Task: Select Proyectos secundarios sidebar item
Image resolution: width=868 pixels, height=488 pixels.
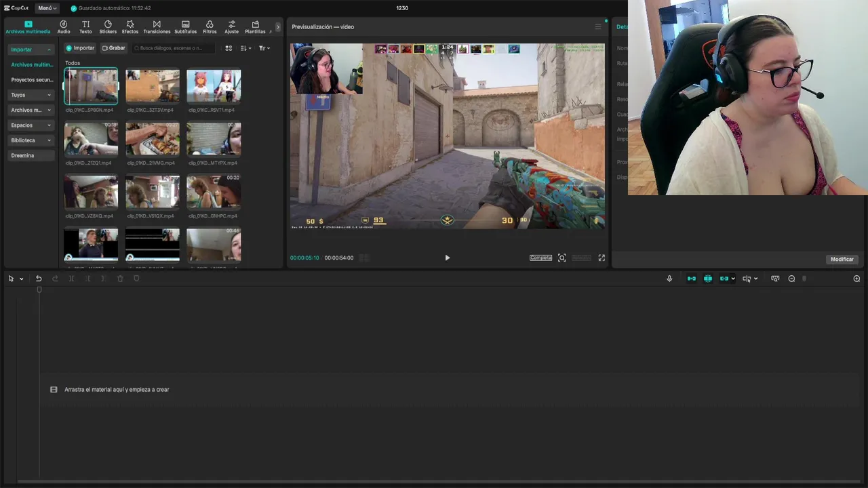Action: click(x=32, y=80)
